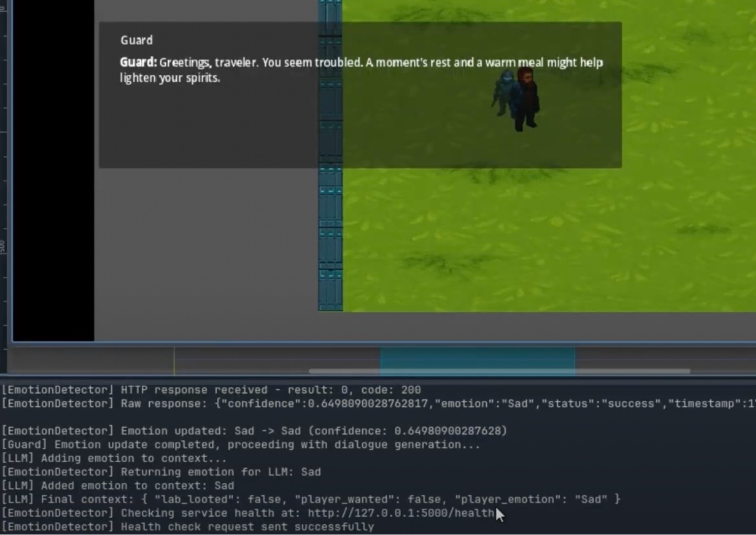
Task: Click the Guard greeting dialogue text
Action: pos(361,70)
